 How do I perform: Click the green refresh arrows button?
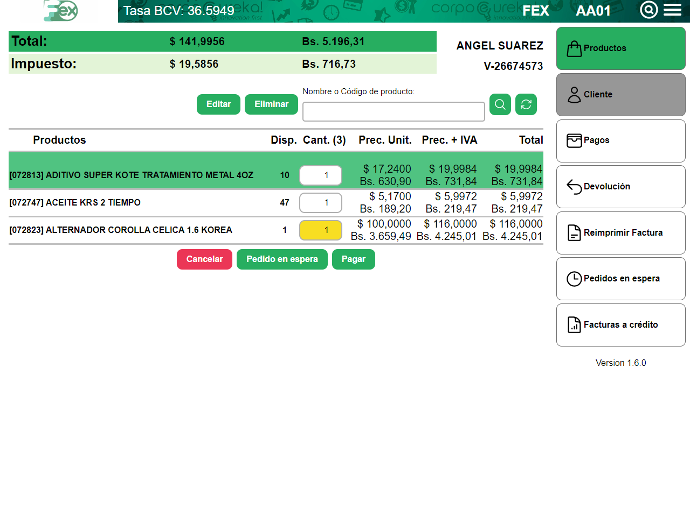[526, 104]
